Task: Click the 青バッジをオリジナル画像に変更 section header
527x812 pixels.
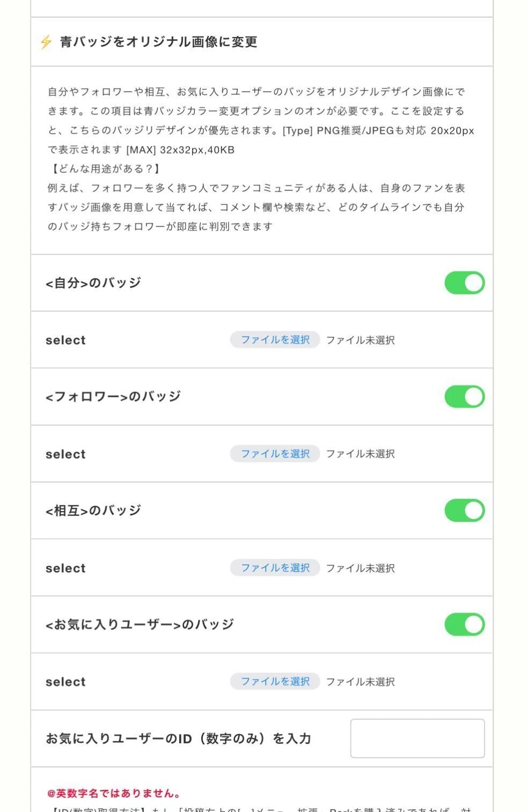Action: [x=158, y=42]
